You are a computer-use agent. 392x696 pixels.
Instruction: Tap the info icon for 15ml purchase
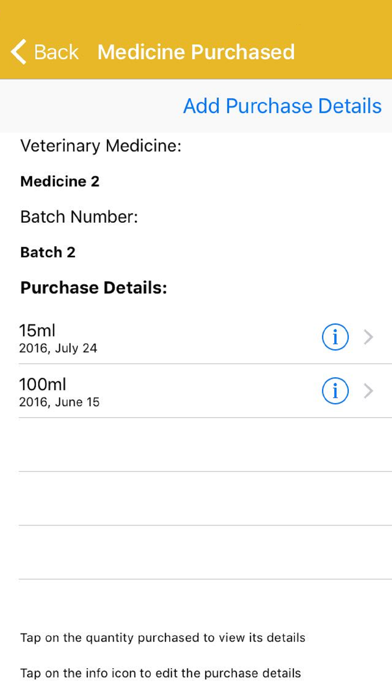coord(335,337)
